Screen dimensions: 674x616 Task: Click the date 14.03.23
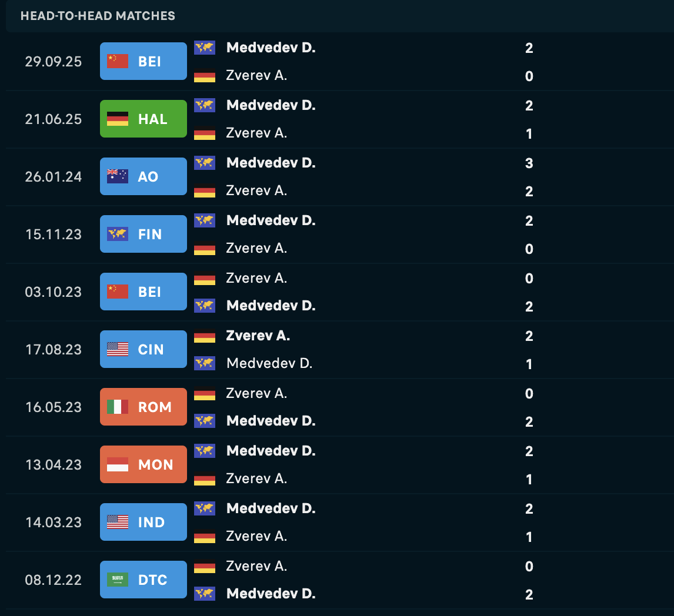click(x=54, y=522)
